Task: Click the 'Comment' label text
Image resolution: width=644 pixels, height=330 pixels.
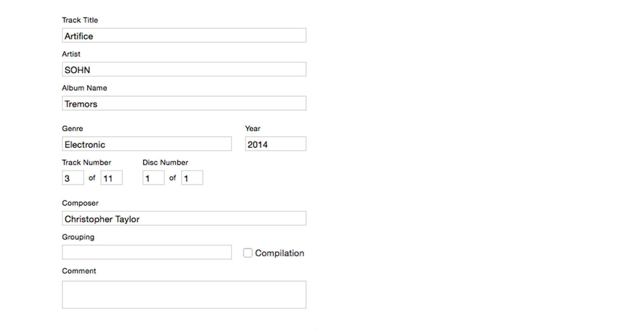Action: (x=79, y=271)
